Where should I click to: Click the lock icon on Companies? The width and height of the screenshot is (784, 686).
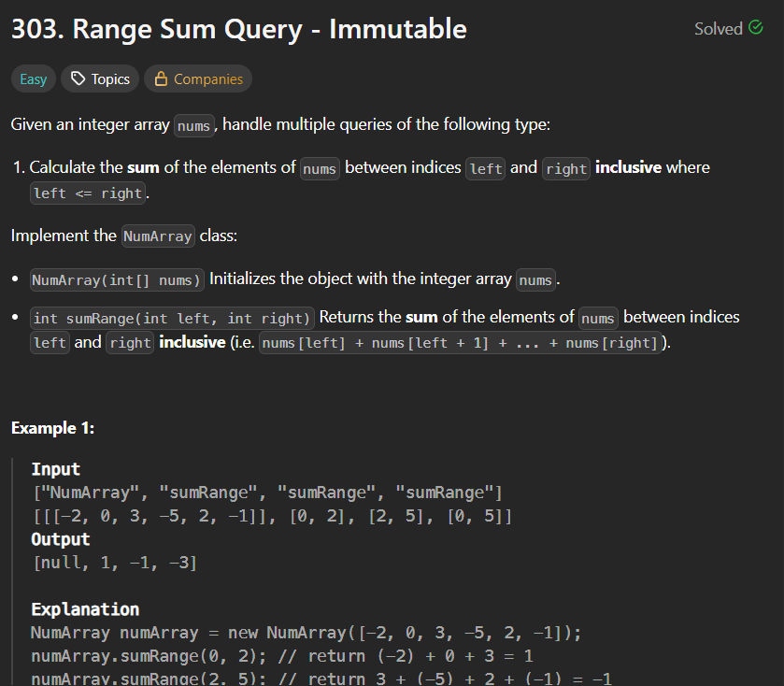coord(161,79)
